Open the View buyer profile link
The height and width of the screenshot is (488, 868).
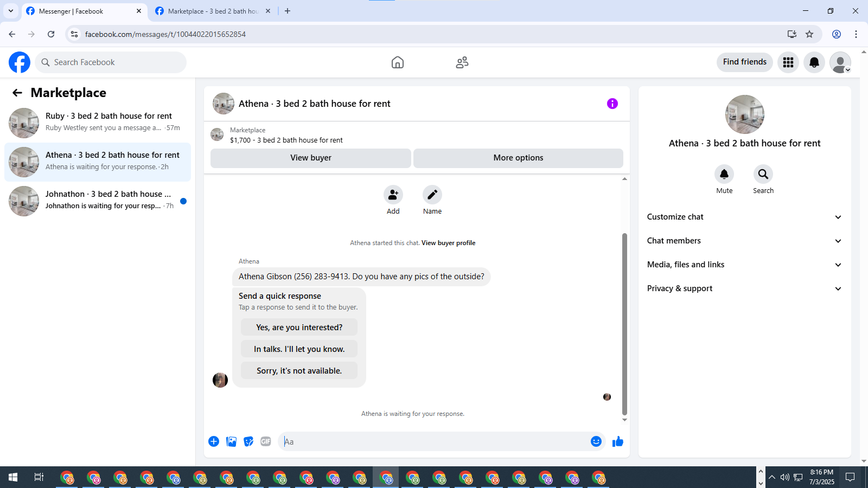[448, 243]
